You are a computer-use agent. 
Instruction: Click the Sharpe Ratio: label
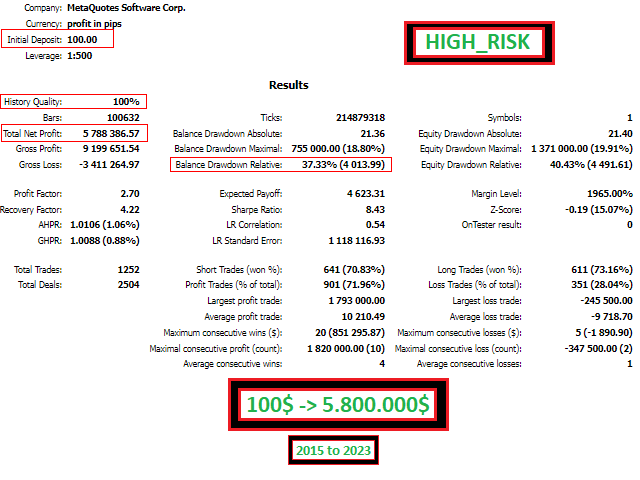257,209
